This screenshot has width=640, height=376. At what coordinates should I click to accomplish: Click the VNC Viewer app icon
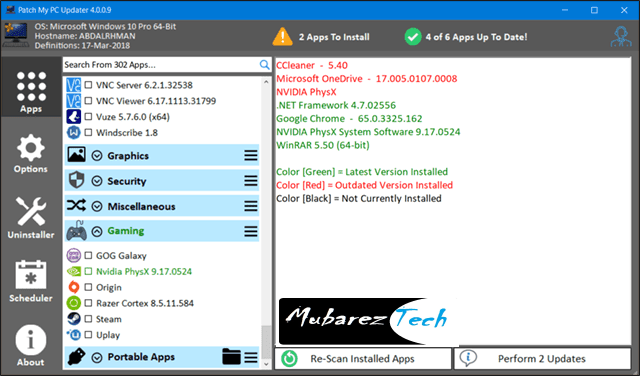tap(73, 101)
